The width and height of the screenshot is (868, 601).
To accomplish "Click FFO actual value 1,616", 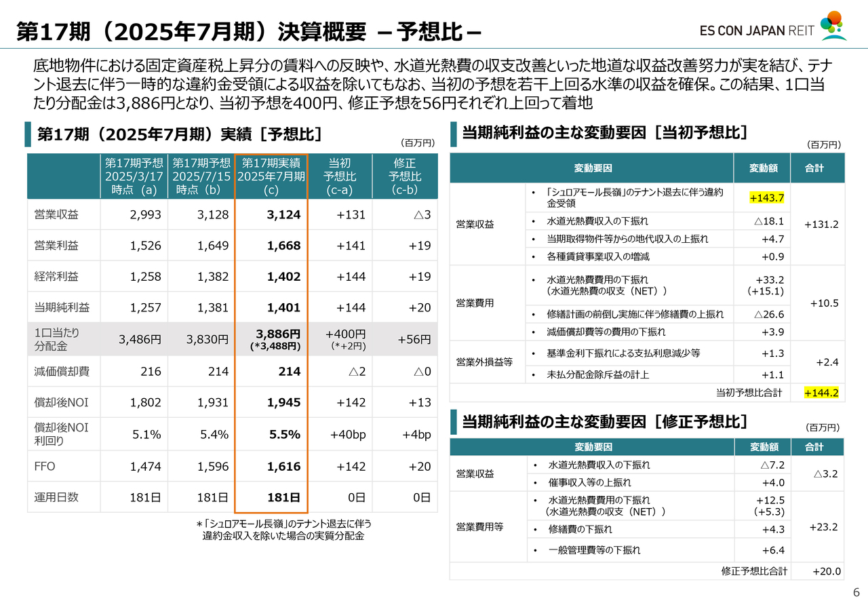I will (283, 466).
